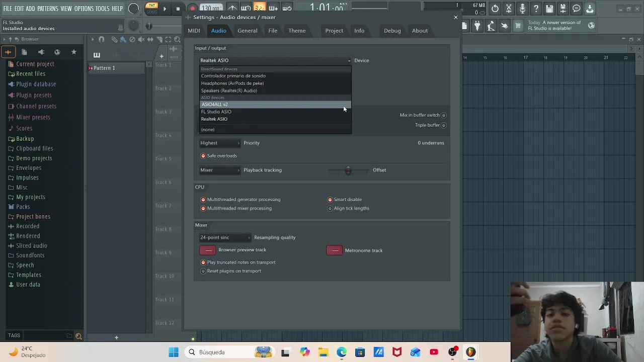Toggle Reset plugins on transport

203,271
